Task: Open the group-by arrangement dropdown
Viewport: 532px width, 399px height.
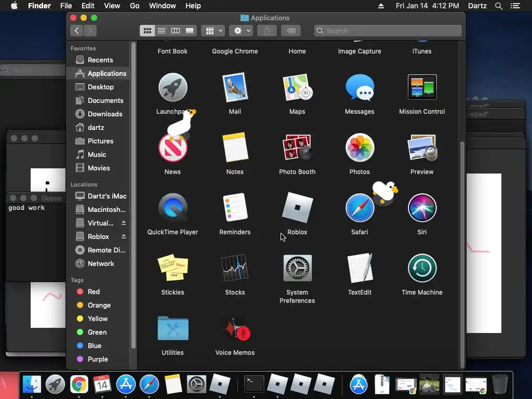Action: pyautogui.click(x=213, y=31)
